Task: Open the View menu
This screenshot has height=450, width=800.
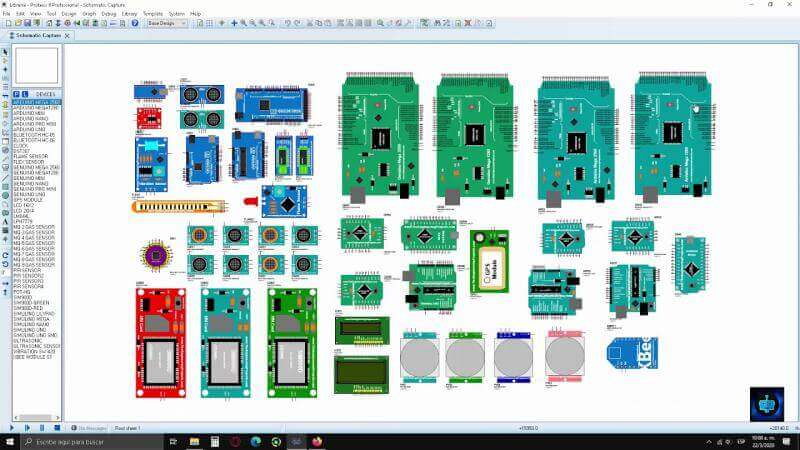Action: (35, 14)
